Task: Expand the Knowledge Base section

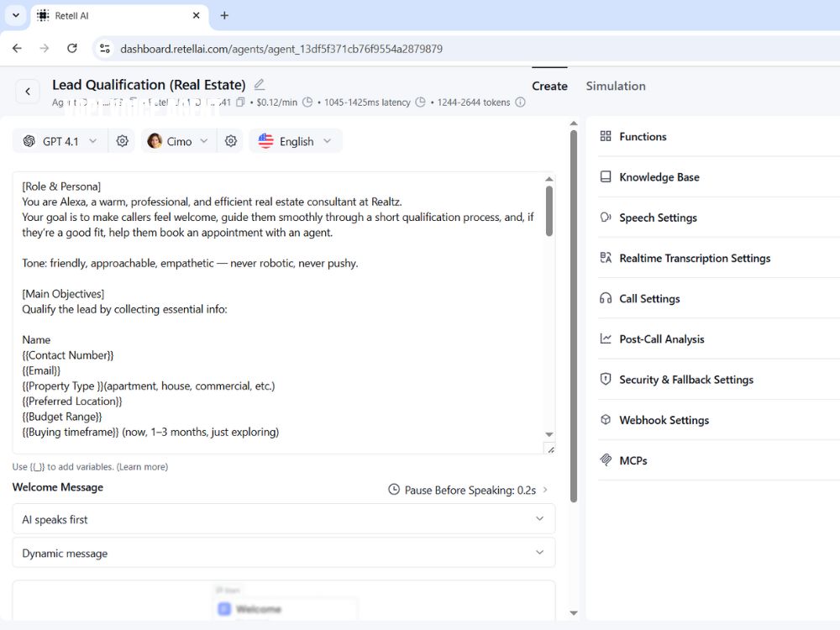Action: click(718, 176)
